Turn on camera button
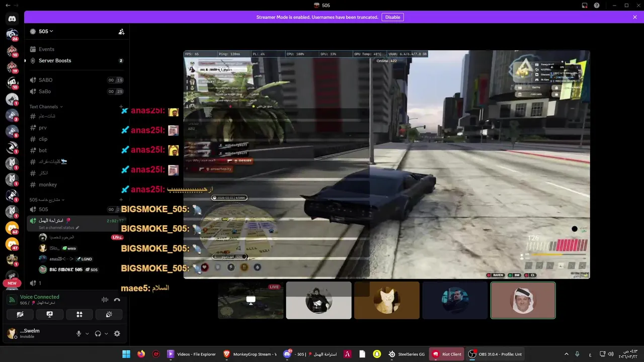The height and width of the screenshot is (362, 644). click(20, 314)
